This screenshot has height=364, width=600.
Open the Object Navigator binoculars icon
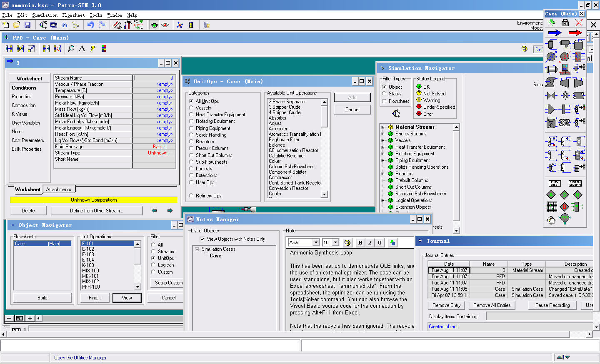(65, 25)
